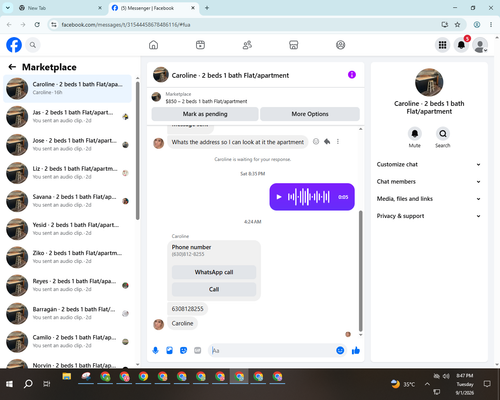Screen dimensions: 500x400
Task: Mute the chat with bell icon
Action: point(415,134)
